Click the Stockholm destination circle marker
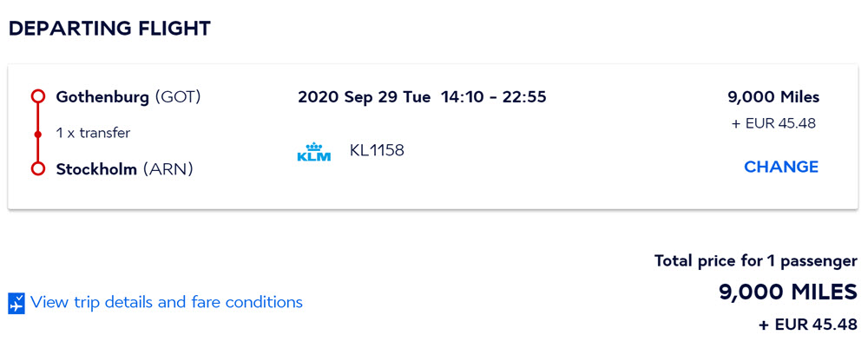Viewport: 868px width, 348px height. 37,169
